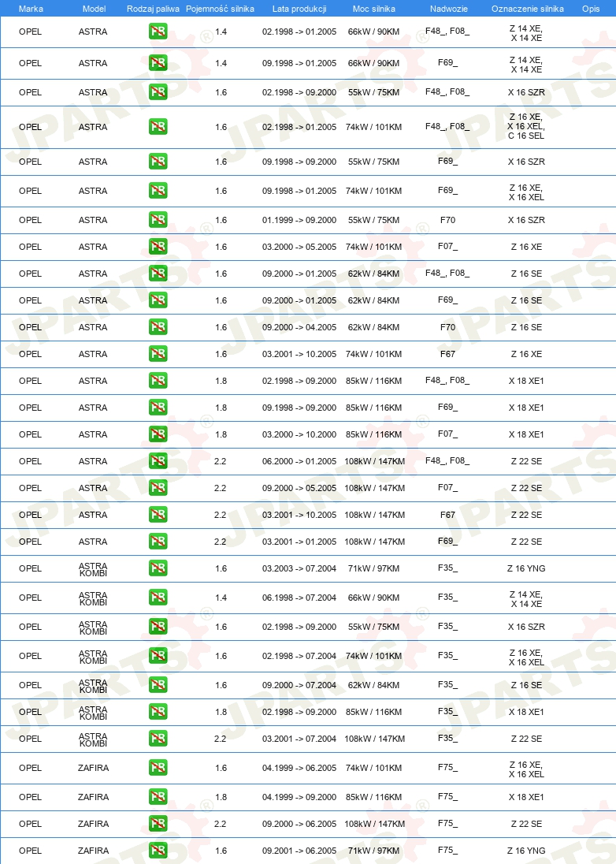Click the ZAFIRA model cell in the 1.8 row

pyautogui.click(x=93, y=797)
